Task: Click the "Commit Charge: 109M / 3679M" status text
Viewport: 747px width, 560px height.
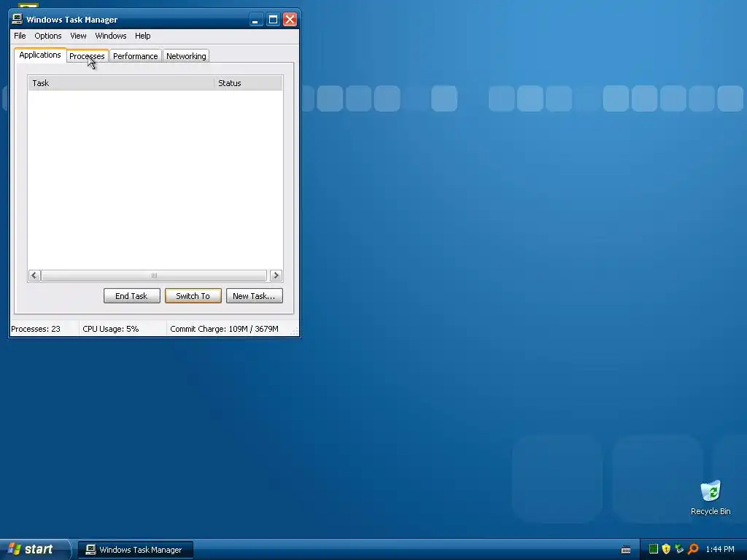Action: (224, 329)
